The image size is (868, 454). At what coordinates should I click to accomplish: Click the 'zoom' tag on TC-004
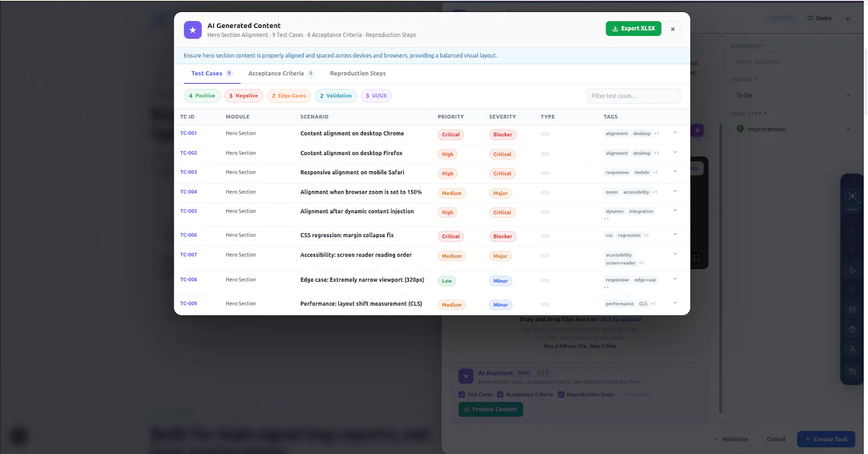click(612, 192)
